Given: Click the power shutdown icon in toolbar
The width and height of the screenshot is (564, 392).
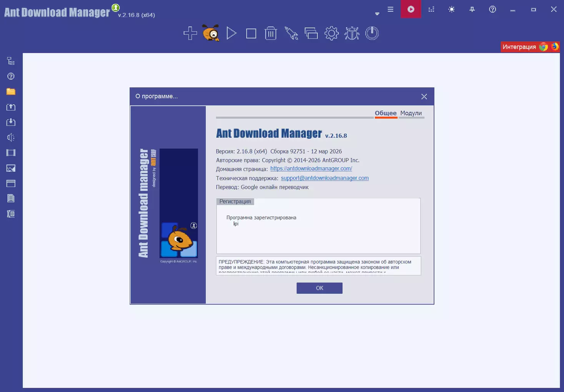Looking at the screenshot, I should point(372,33).
